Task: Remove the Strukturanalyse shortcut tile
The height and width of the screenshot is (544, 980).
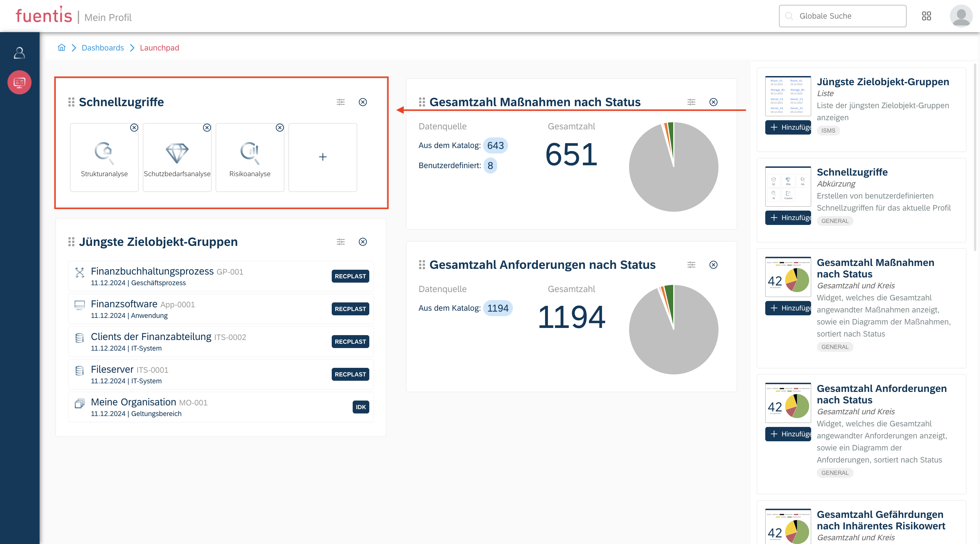Action: (x=134, y=127)
